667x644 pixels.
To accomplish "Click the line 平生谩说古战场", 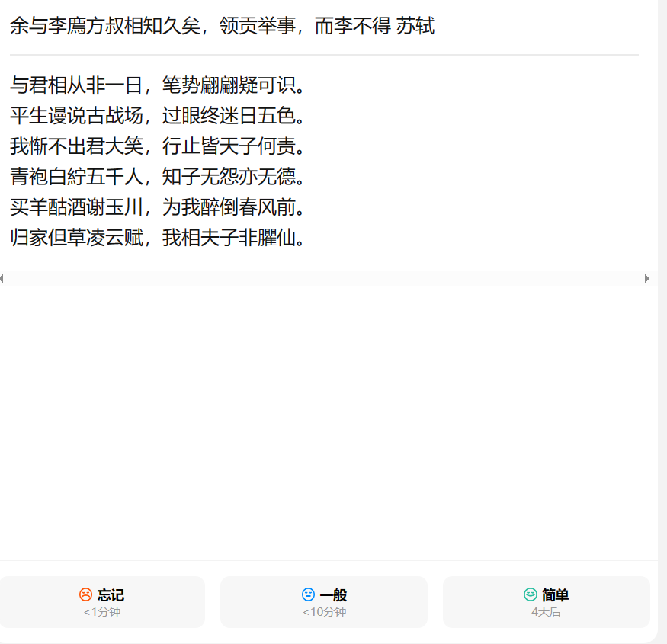I will [76, 116].
